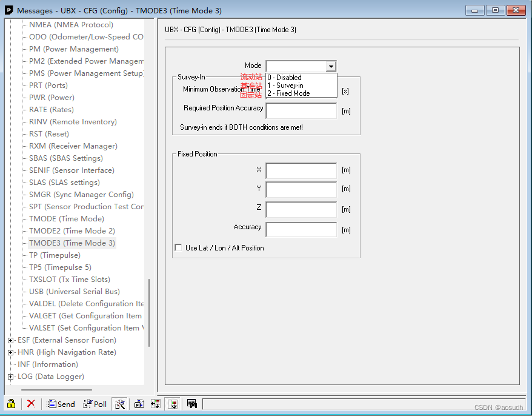The width and height of the screenshot is (532, 416).
Task: Select TP (Timepulse) tree item
Action: [55, 255]
